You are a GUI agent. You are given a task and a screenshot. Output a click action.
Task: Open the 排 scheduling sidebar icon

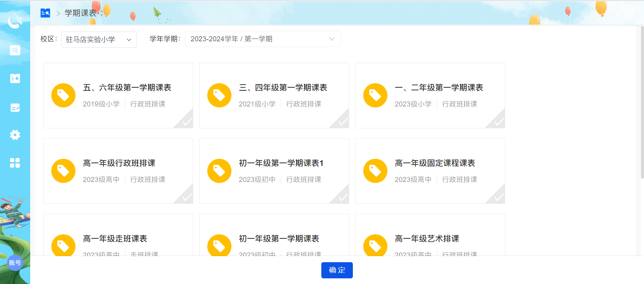(15, 50)
